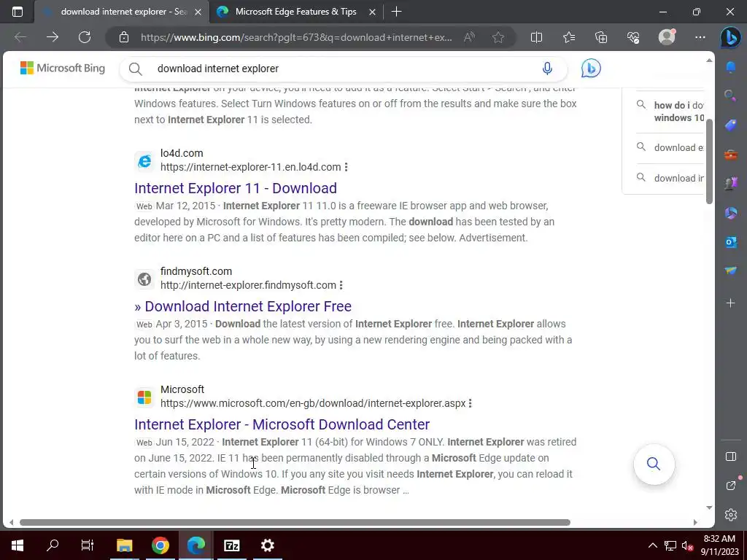Toggle muted volume icon in tray
This screenshot has height=560, width=747.
coord(687,545)
